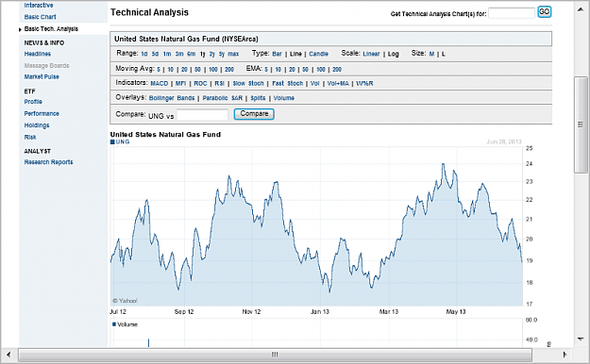The height and width of the screenshot is (364, 590).
Task: Click the vertical scrollbar thumb
Action: pos(581,124)
